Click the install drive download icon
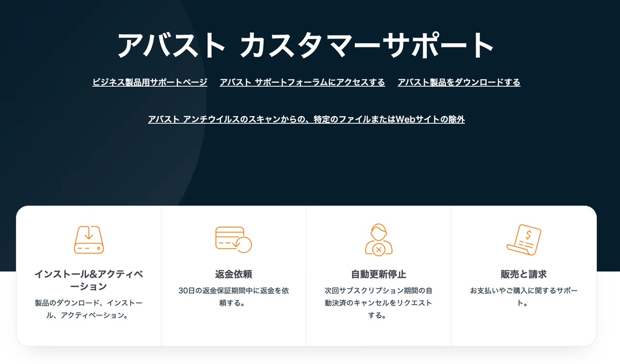Viewport: 620px width, 364px height. [89, 240]
